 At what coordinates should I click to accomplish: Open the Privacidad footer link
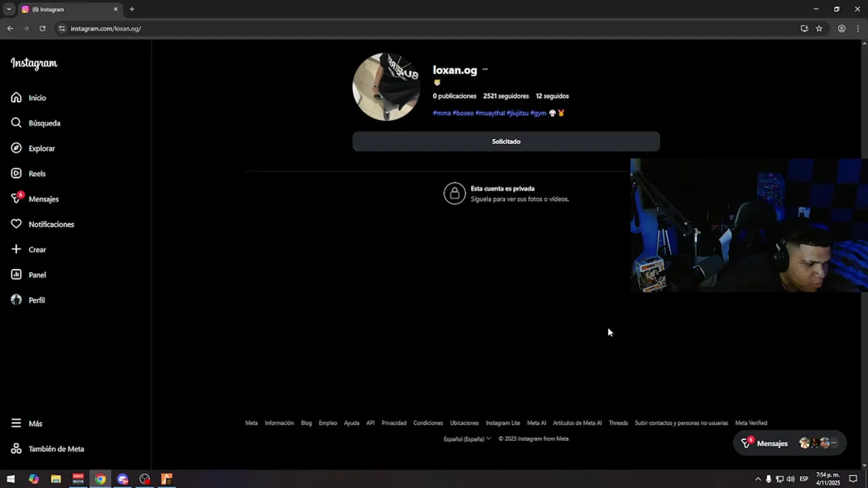tap(394, 423)
